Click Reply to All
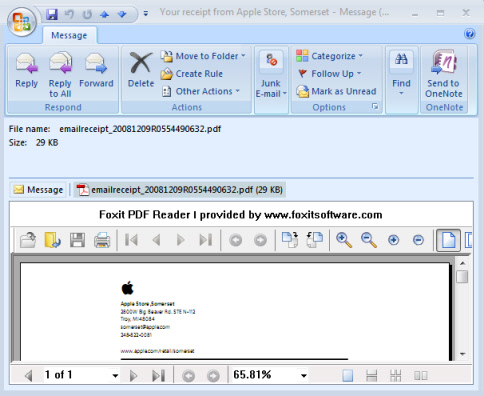 60,74
